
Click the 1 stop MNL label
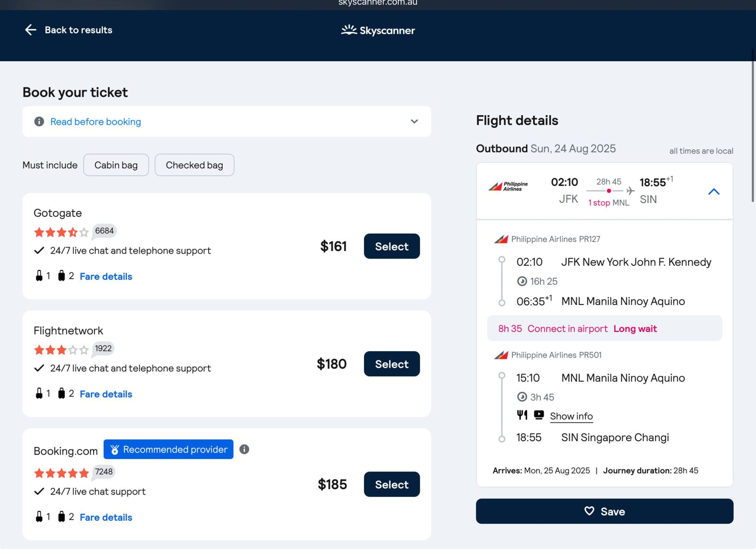[609, 203]
